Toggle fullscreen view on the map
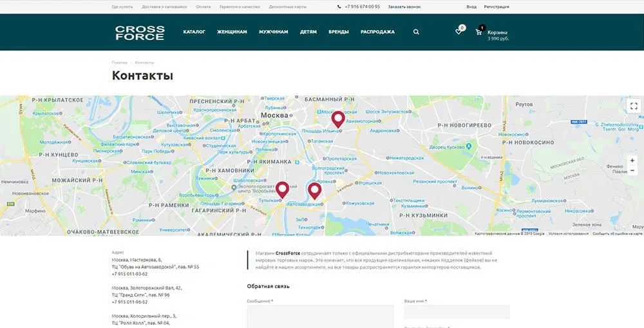The width and height of the screenshot is (644, 328). pyautogui.click(x=634, y=106)
